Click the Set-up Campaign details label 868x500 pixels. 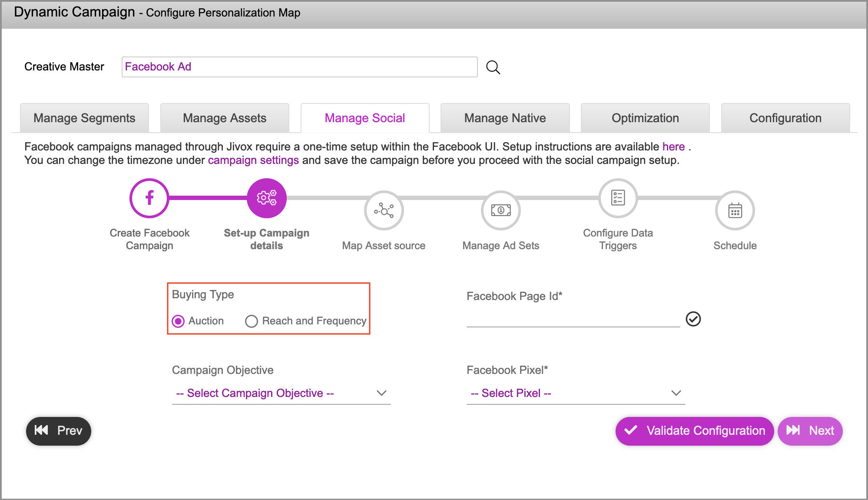click(267, 239)
